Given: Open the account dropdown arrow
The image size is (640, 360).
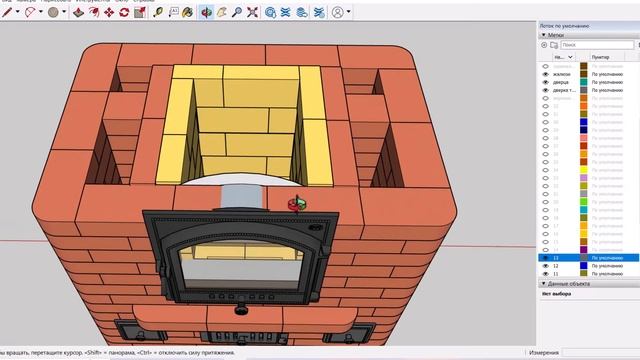Looking at the screenshot, I should pyautogui.click(x=348, y=12).
